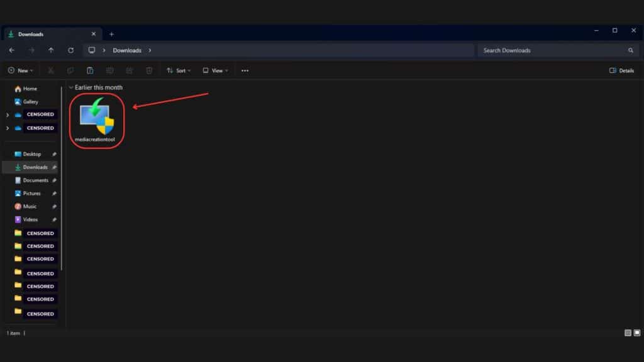The width and height of the screenshot is (644, 362).
Task: Open the See more ellipsis menu
Action: [x=245, y=70]
